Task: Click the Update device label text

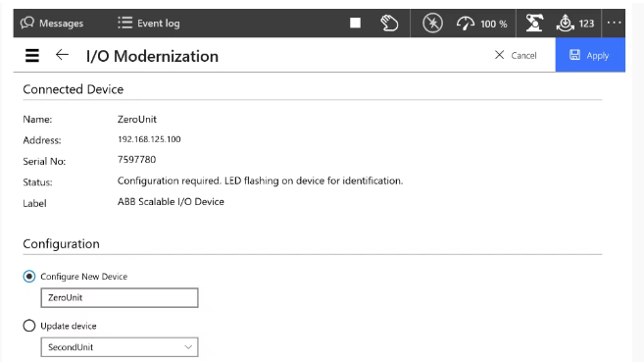Action: [69, 326]
